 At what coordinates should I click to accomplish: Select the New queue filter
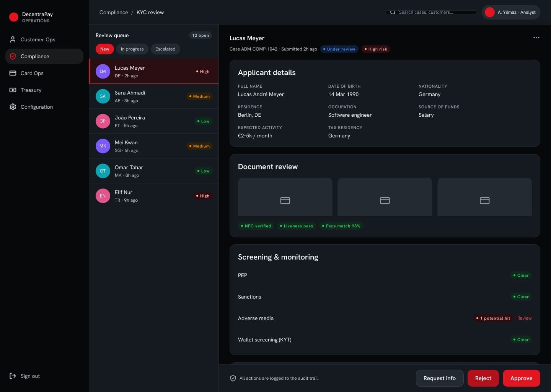coord(105,49)
